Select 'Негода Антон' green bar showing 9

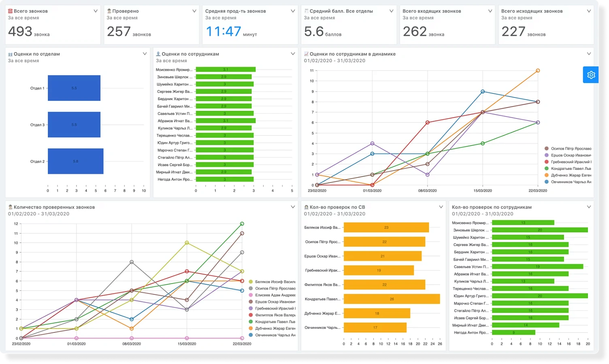(513, 332)
